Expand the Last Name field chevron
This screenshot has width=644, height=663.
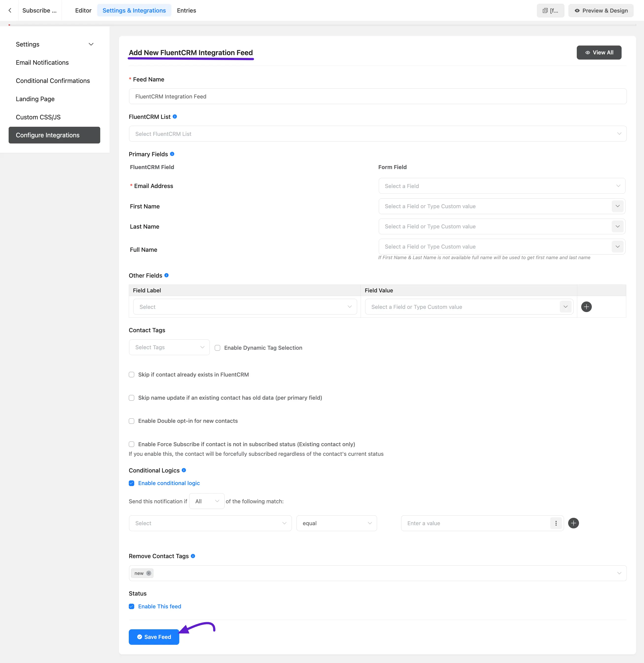618,226
